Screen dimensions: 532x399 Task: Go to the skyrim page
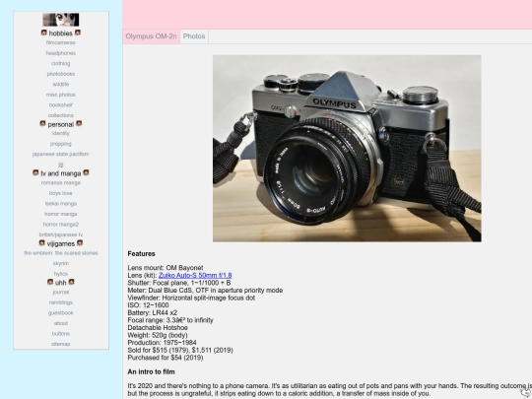tap(61, 264)
